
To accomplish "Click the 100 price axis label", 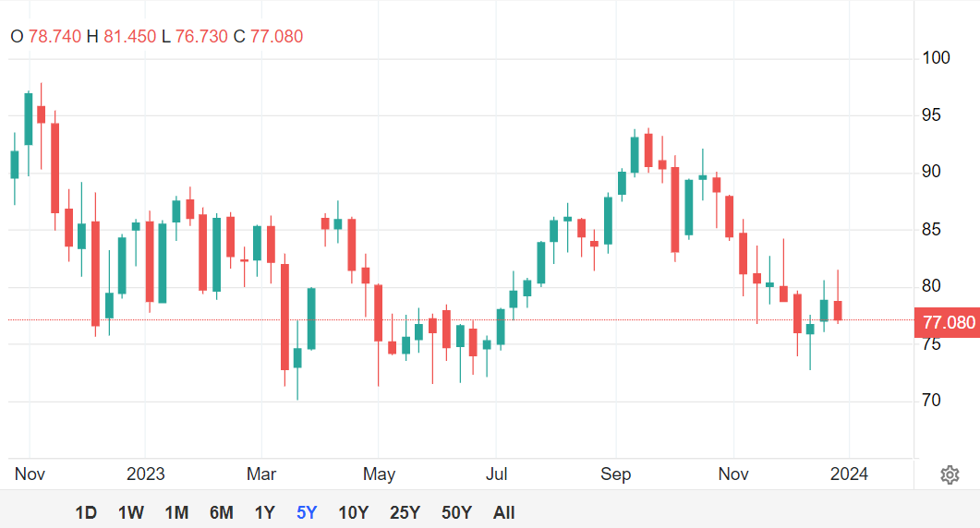I will coord(937,58).
